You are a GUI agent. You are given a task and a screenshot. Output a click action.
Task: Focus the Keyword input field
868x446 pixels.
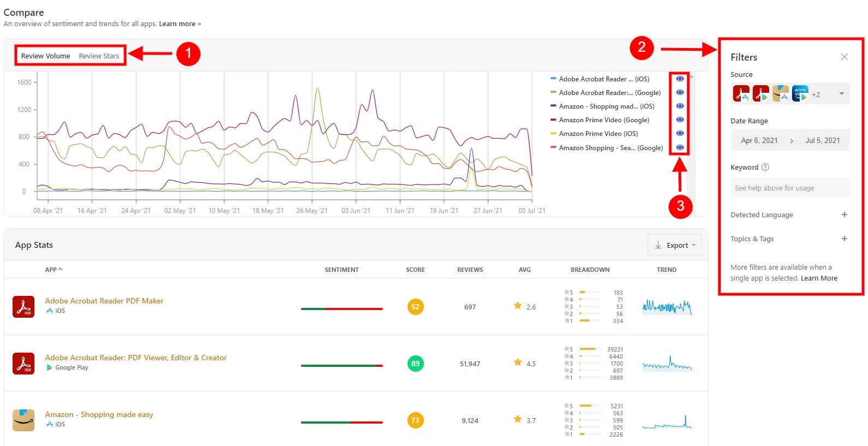tap(790, 188)
